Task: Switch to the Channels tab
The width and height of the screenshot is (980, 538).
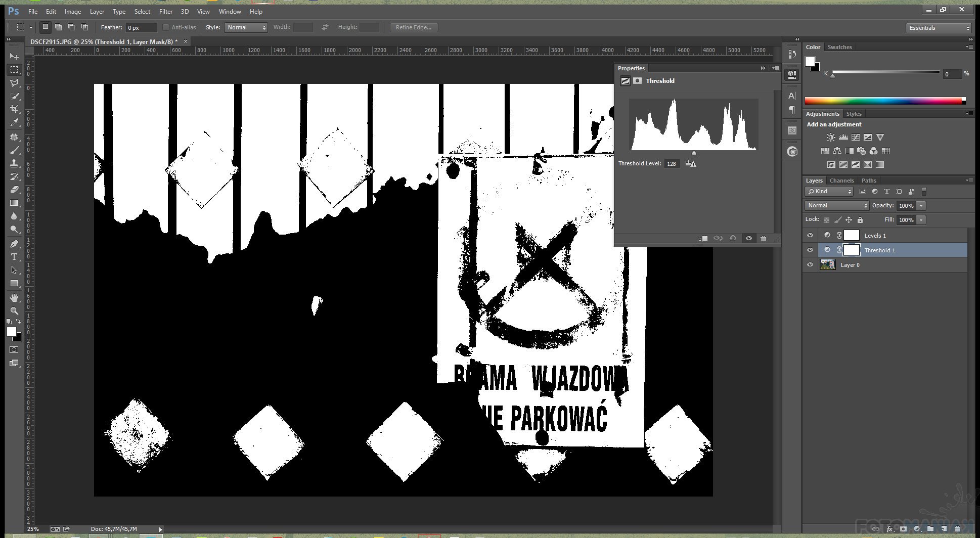Action: point(841,181)
